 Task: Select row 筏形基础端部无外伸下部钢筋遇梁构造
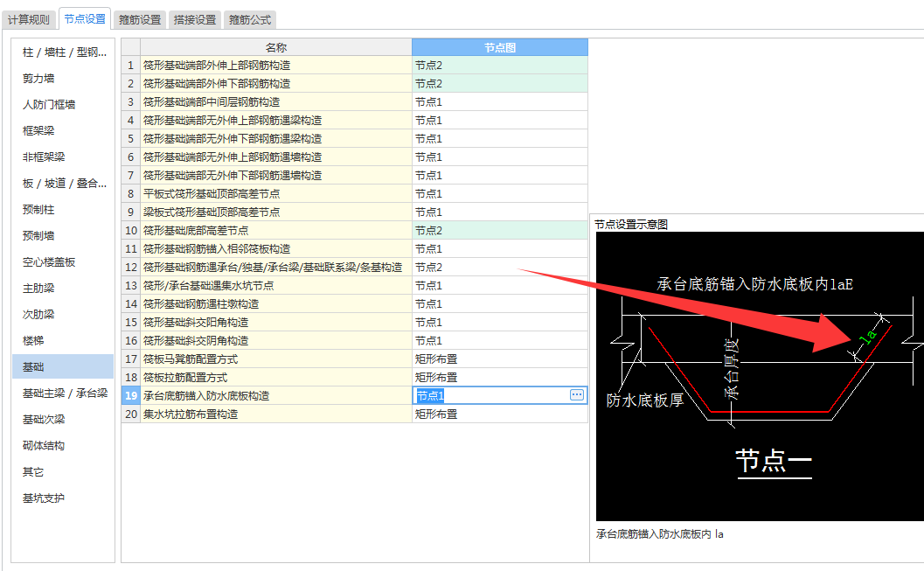pyautogui.click(x=275, y=138)
